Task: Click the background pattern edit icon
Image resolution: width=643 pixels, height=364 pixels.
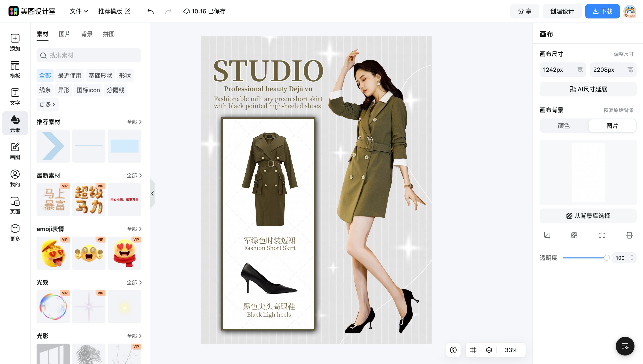Action: [574, 235]
